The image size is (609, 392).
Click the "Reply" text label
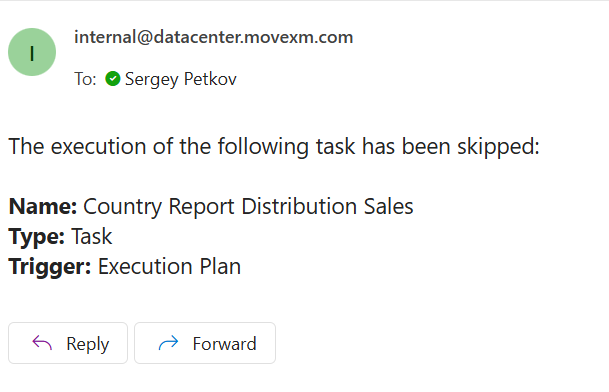coord(88,344)
